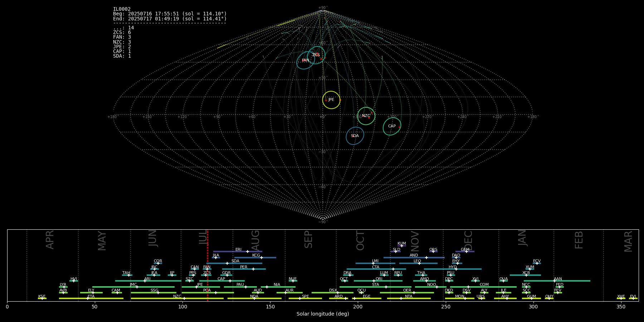The image size is (644, 322).
Task: Click the PCA shower label in timeline
Action: click(x=207, y=291)
